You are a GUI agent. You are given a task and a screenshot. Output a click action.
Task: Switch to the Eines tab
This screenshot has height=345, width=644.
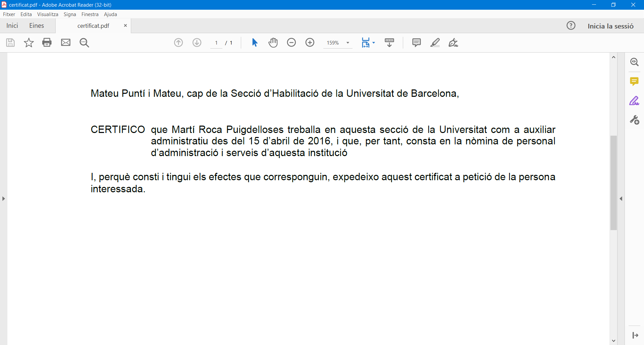pyautogui.click(x=37, y=26)
